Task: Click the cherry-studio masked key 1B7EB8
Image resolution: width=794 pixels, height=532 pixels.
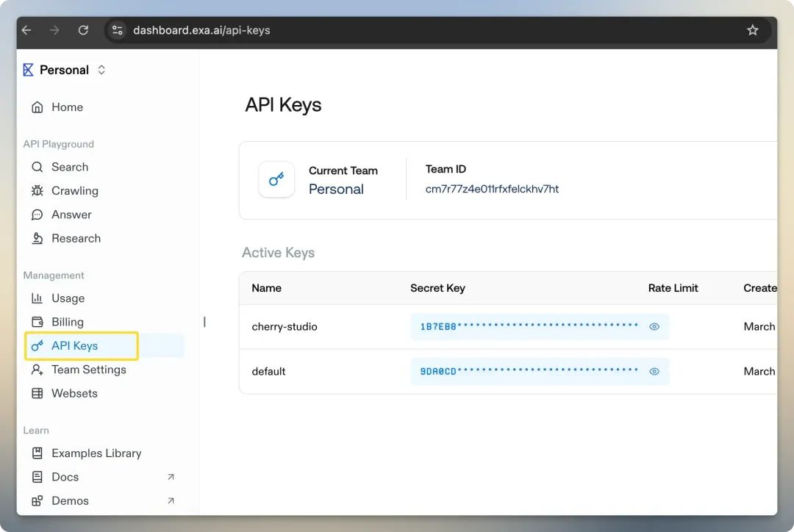Action: (x=529, y=326)
